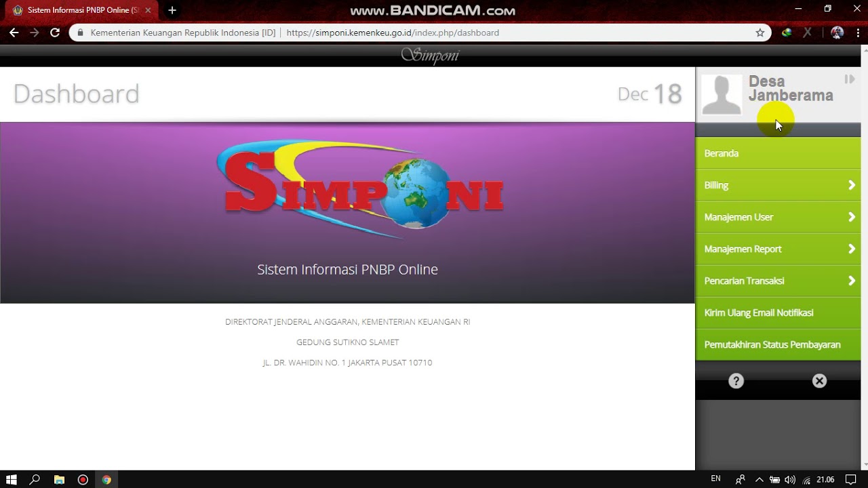Open the Windows Start menu
The height and width of the screenshot is (488, 868).
[x=12, y=479]
